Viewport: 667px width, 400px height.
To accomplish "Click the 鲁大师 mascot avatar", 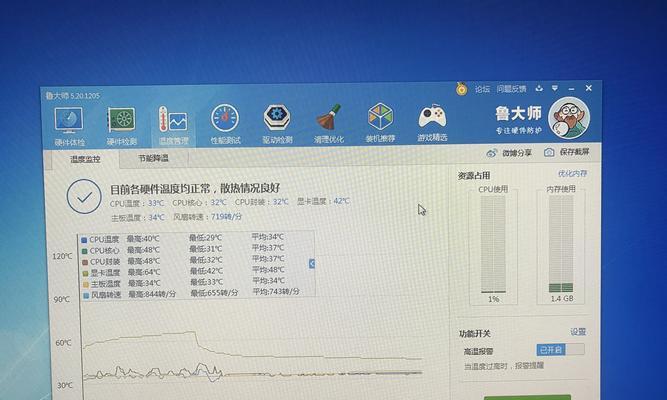I will (569, 118).
